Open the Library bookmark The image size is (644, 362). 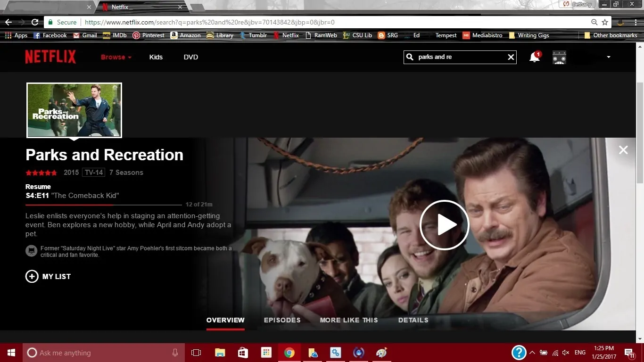(220, 35)
